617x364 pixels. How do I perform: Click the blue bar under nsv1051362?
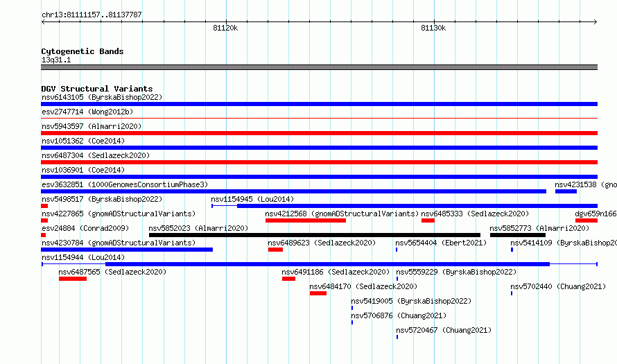point(319,148)
